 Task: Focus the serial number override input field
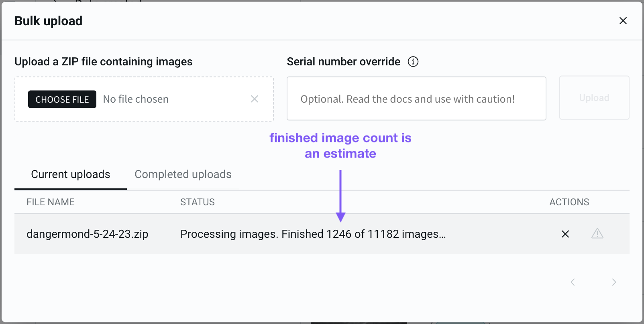(416, 99)
